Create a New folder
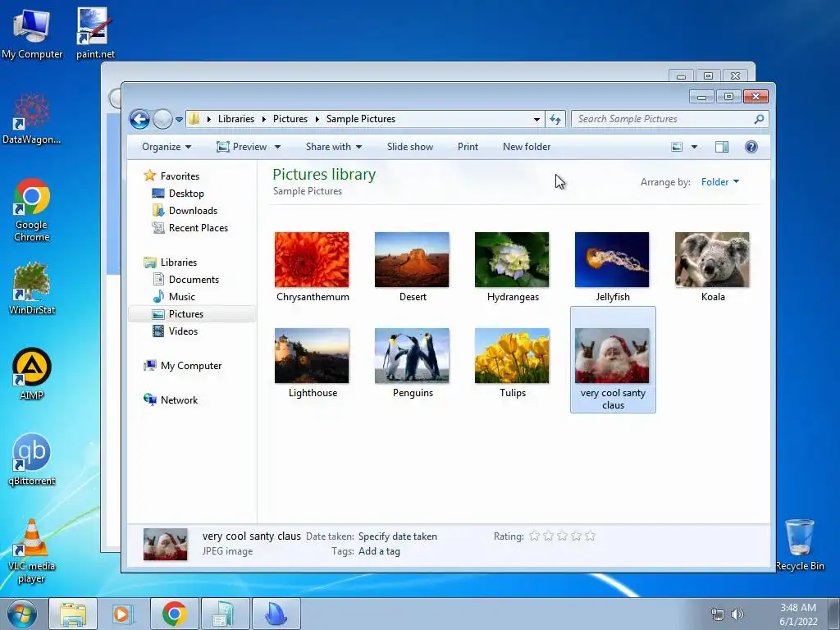The image size is (840, 630). [x=527, y=147]
